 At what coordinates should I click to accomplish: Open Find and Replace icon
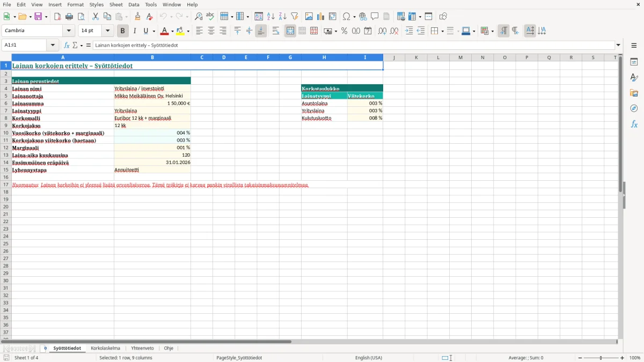coord(199,17)
